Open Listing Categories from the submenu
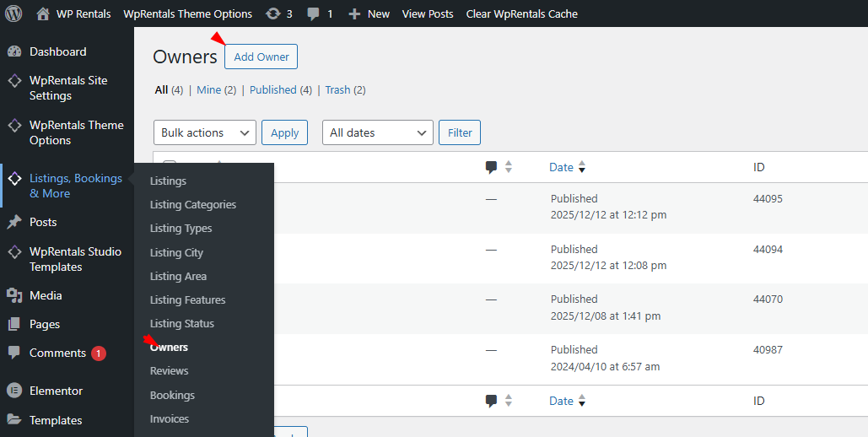This screenshot has height=437, width=868. pos(193,204)
